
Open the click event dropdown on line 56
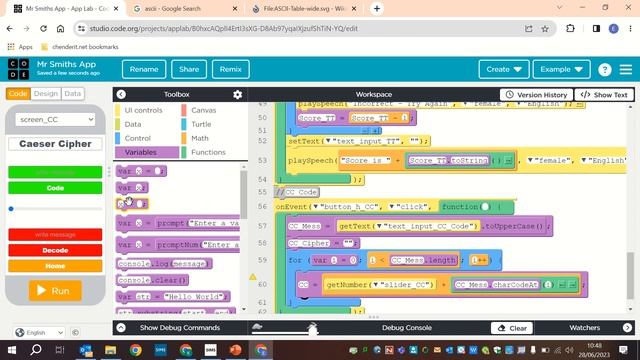[392, 207]
